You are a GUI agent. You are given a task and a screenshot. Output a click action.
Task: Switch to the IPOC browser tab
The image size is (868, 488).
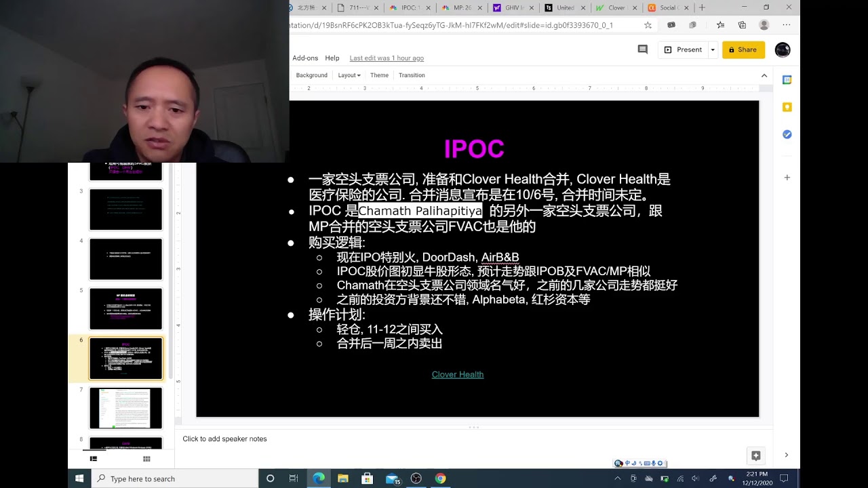pyautogui.click(x=411, y=8)
